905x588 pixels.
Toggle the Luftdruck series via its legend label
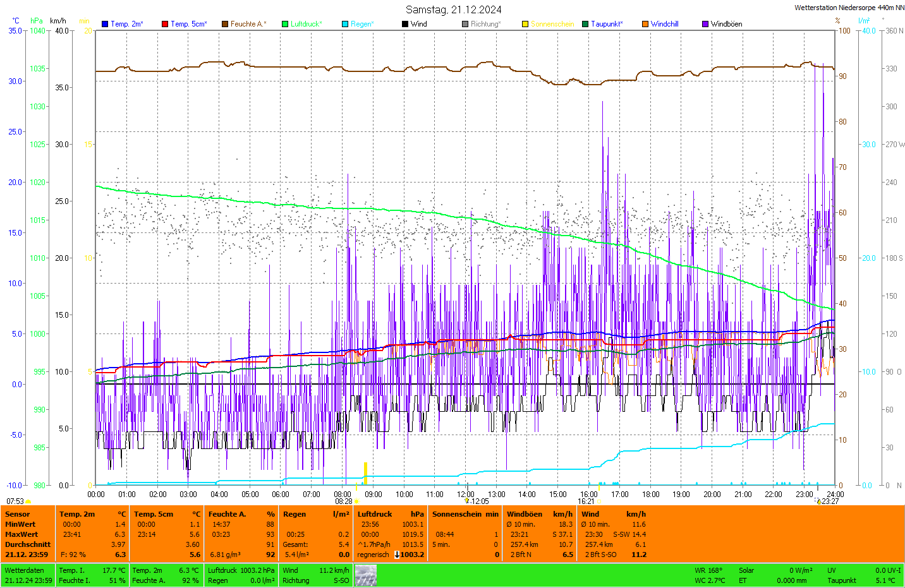306,24
